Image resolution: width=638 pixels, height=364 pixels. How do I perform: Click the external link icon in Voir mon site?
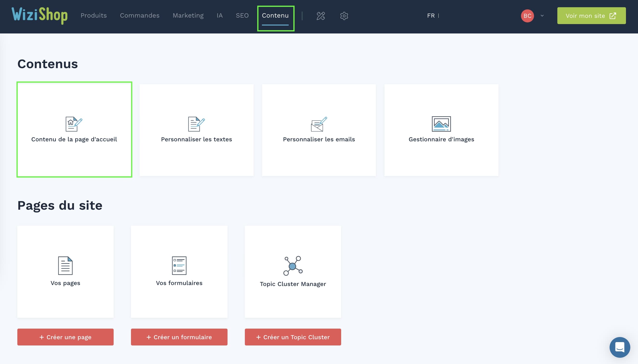(613, 16)
